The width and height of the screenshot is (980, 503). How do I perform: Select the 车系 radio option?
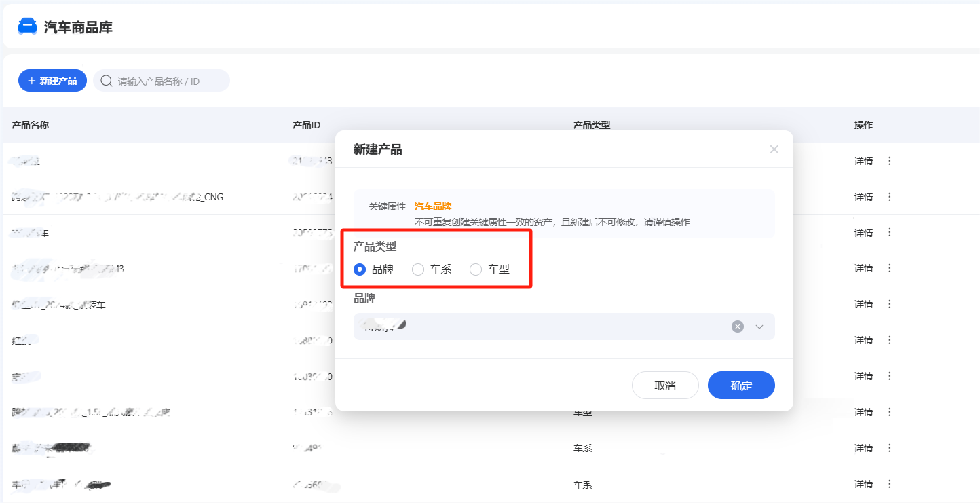(432, 269)
